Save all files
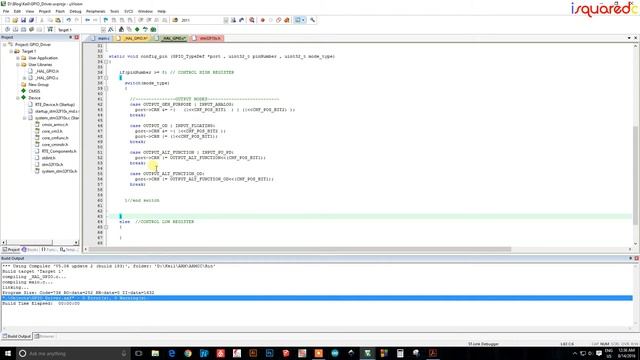This screenshot has height=360, width=640. click(31, 20)
